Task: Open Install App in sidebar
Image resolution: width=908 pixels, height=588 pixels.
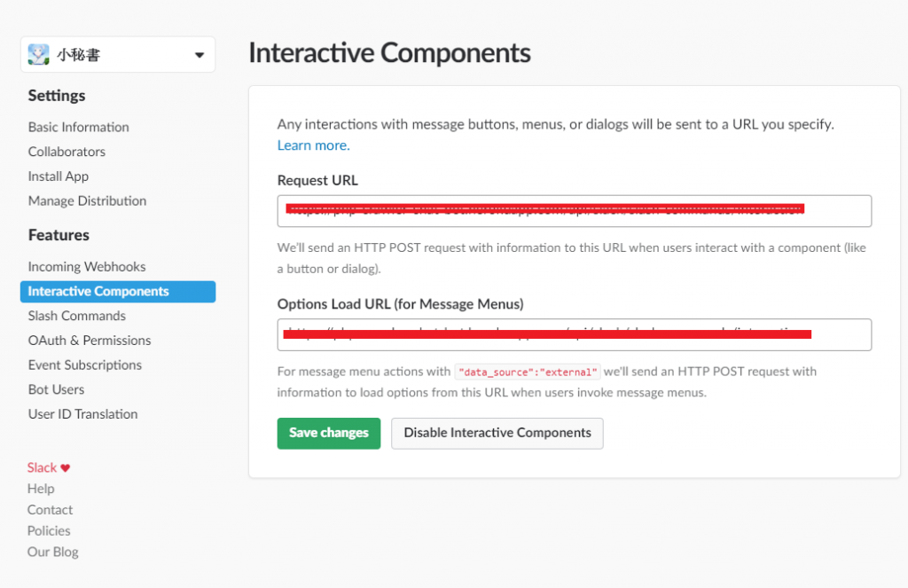Action: (x=59, y=176)
